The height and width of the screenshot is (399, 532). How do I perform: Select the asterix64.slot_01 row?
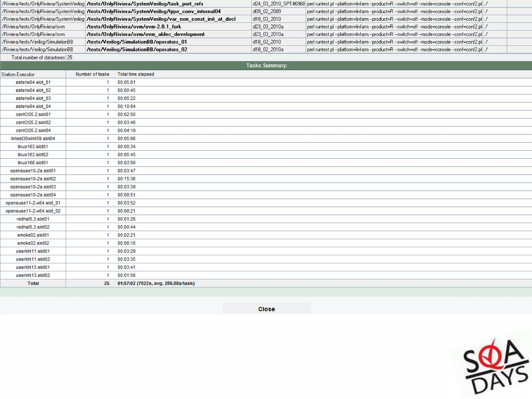tap(33, 82)
